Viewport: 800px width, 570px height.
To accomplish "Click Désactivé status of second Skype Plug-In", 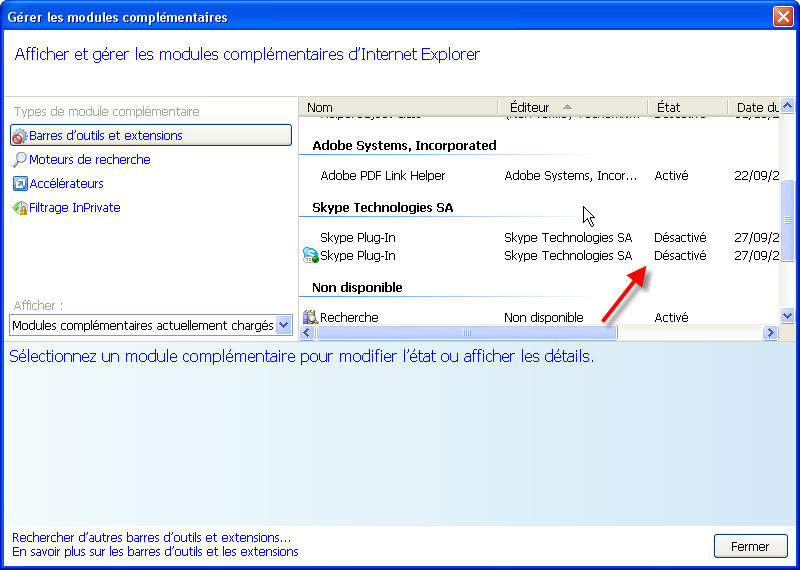I will click(680, 255).
